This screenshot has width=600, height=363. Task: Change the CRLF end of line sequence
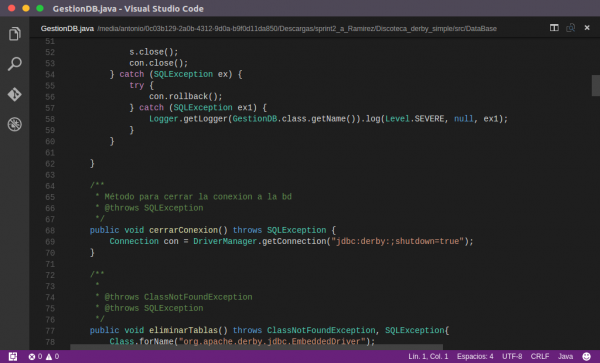[x=540, y=356]
